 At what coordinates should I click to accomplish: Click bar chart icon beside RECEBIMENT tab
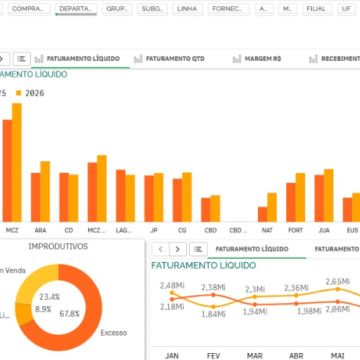coord(313,59)
